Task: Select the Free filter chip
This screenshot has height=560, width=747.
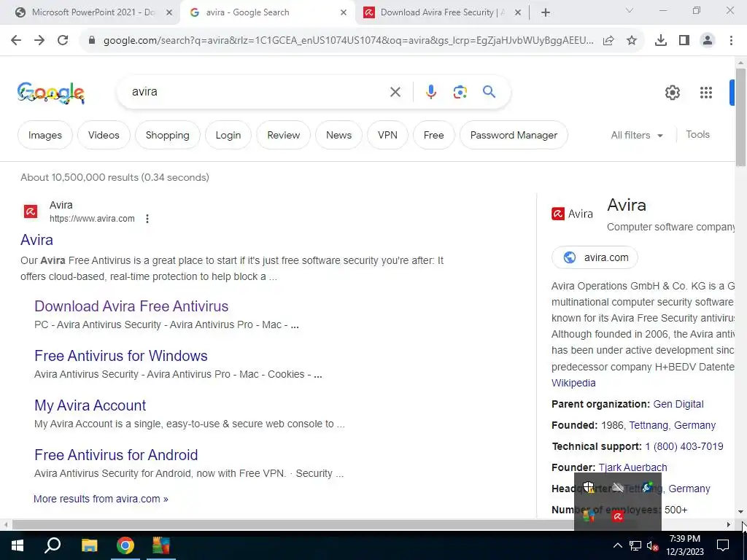Action: click(433, 135)
